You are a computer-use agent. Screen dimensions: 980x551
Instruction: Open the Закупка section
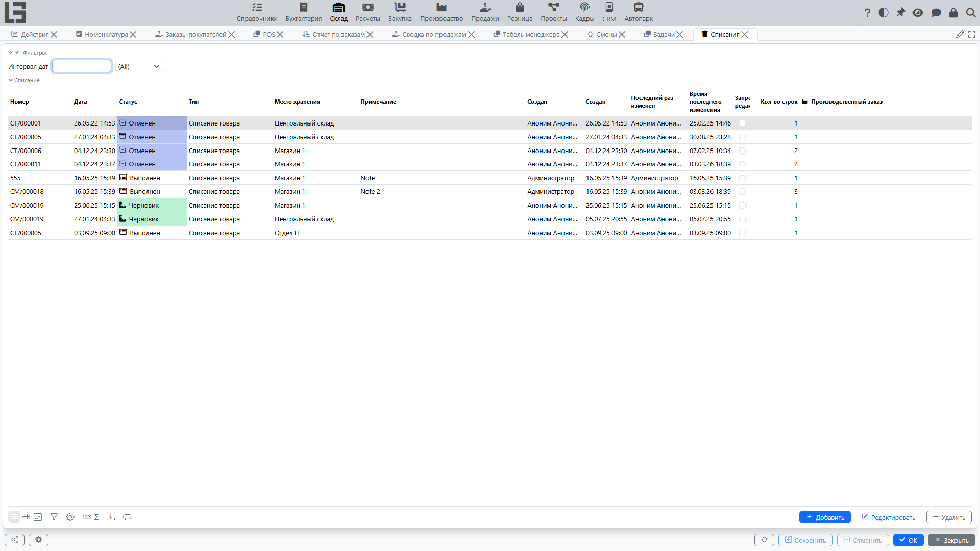400,12
